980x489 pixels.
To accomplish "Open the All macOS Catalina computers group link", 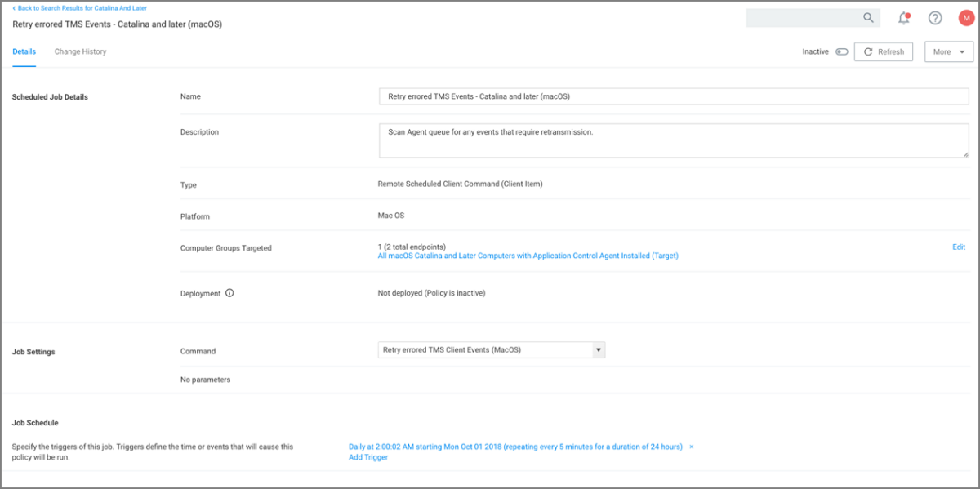I will click(x=528, y=256).
